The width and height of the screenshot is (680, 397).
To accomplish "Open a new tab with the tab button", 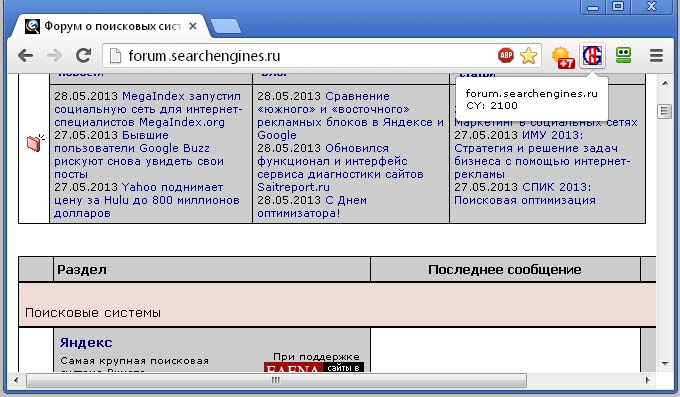I will click(x=226, y=26).
